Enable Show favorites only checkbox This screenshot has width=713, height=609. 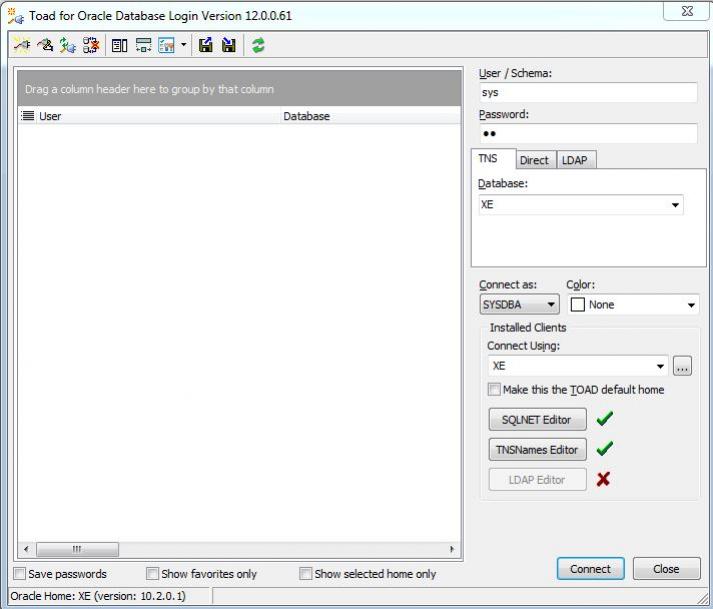click(x=152, y=573)
